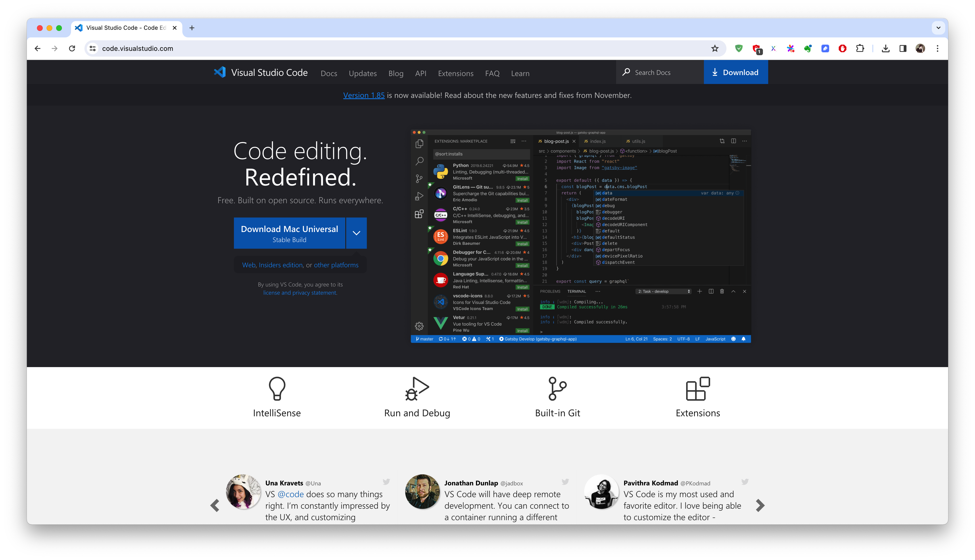This screenshot has height=560, width=975.
Task: Open the Version 1.85 release notes link
Action: point(364,95)
